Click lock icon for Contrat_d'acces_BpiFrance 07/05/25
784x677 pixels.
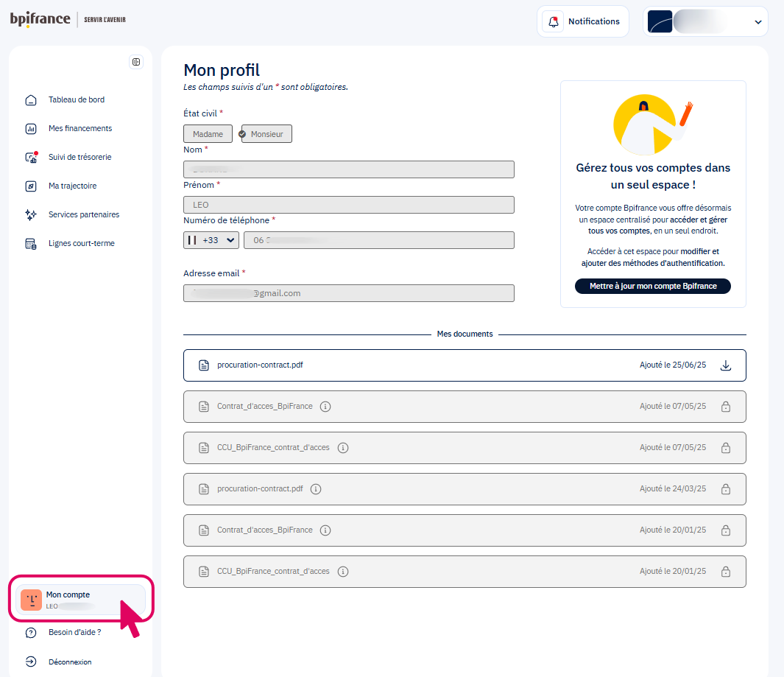point(726,407)
